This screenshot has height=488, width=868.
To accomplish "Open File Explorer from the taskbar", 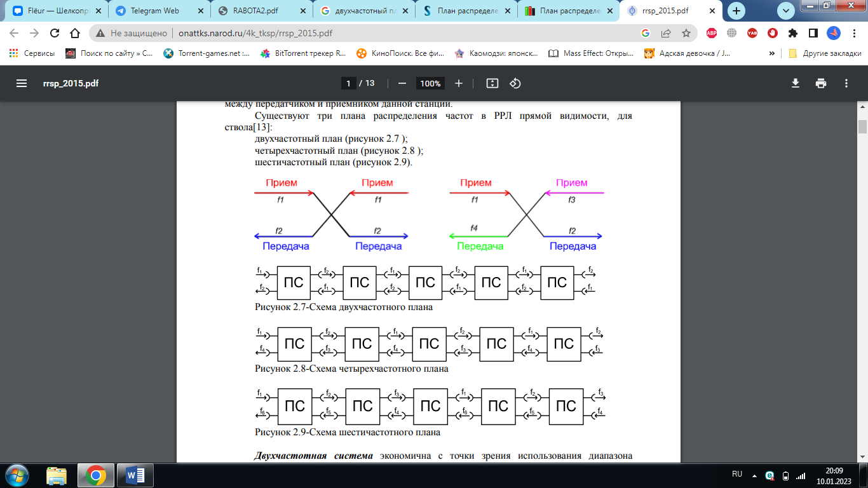I will (57, 475).
